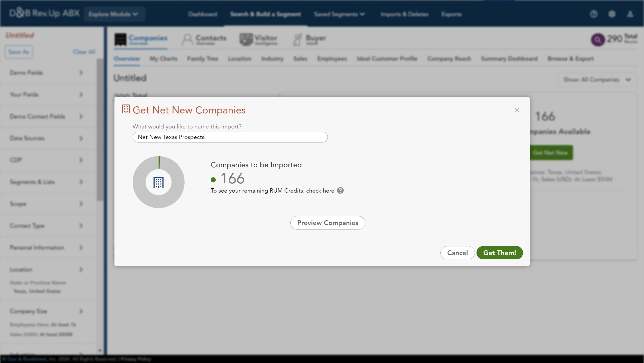Click the green donut chart segment
This screenshot has width=644, height=363.
click(159, 163)
